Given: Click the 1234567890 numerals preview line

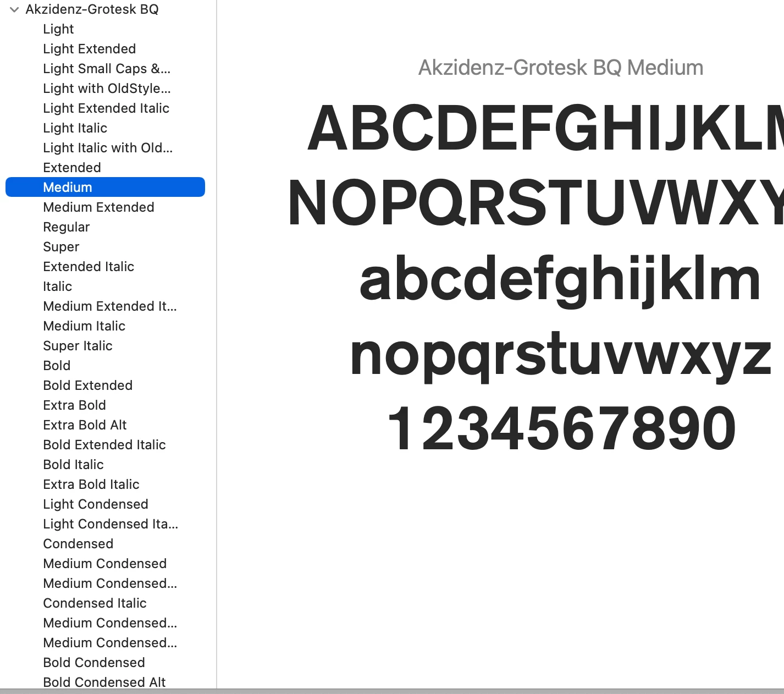Looking at the screenshot, I should pos(561,428).
